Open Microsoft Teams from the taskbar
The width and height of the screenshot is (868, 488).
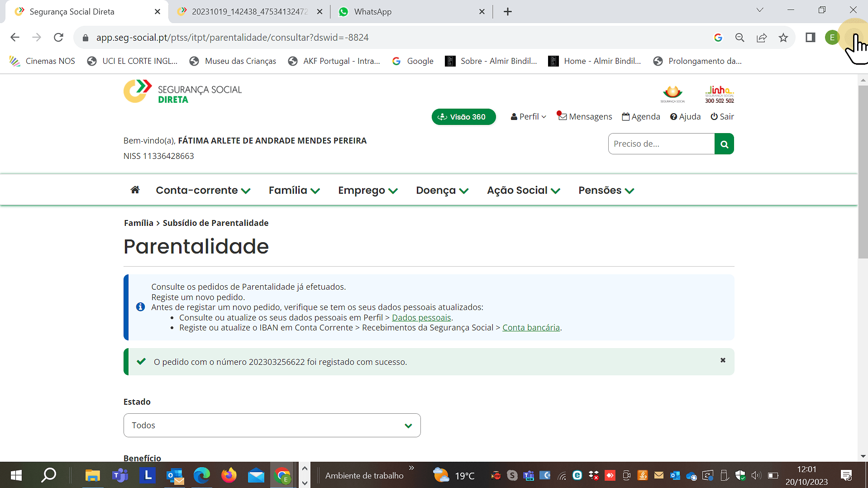(120, 475)
